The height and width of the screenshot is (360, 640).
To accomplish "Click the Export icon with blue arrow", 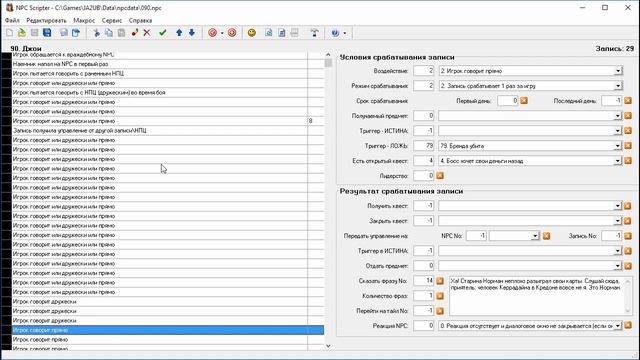I will tap(76, 33).
